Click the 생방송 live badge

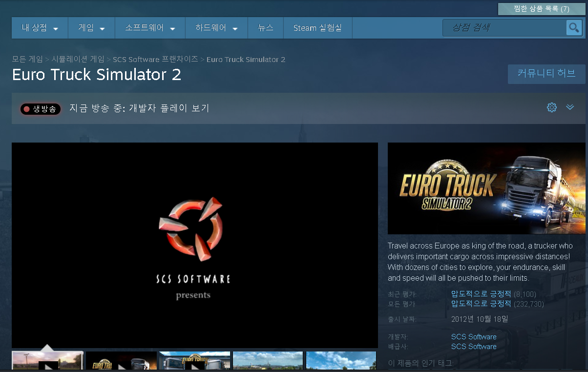41,109
